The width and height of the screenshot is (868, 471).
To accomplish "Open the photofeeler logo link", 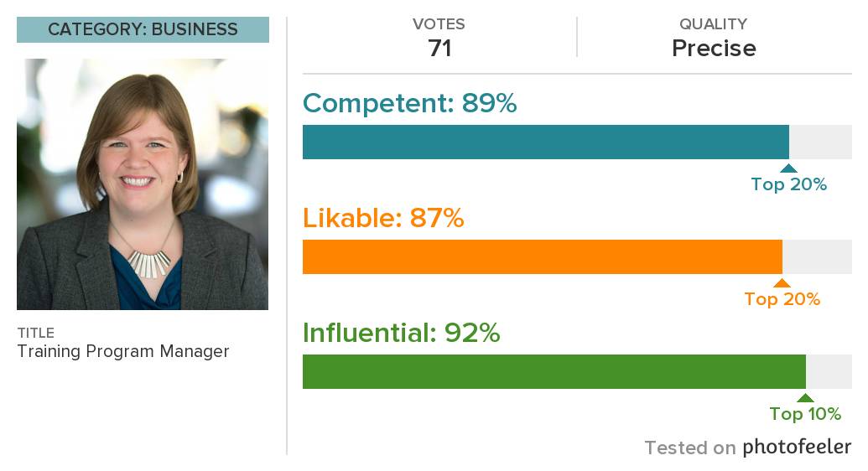I will 797,447.
